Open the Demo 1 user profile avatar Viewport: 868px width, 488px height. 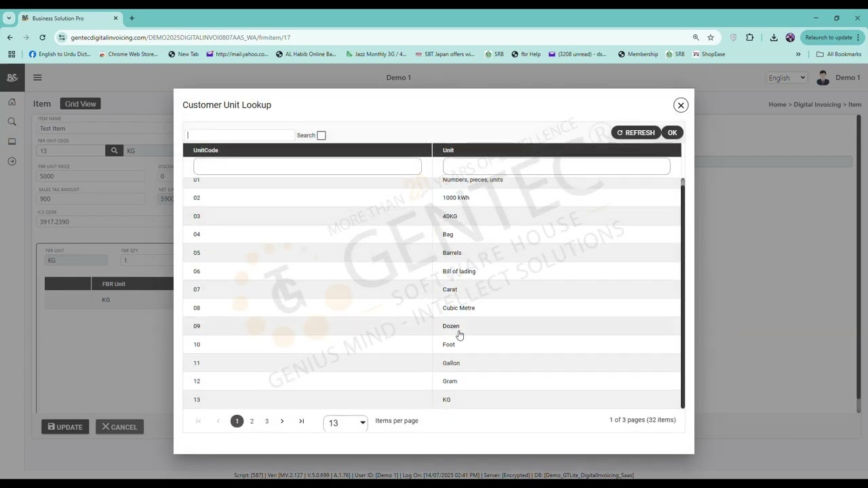click(823, 77)
